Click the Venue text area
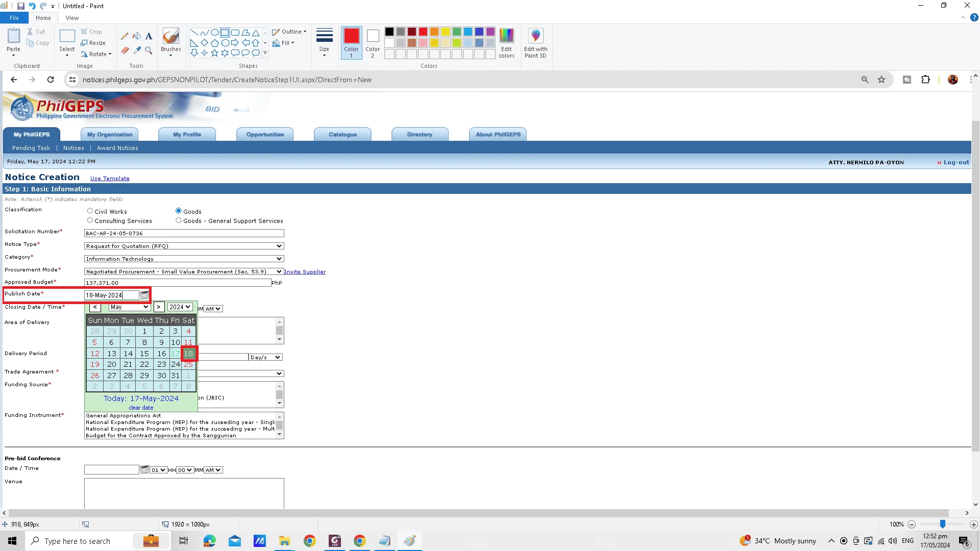Image resolution: width=980 pixels, height=551 pixels. 184,493
